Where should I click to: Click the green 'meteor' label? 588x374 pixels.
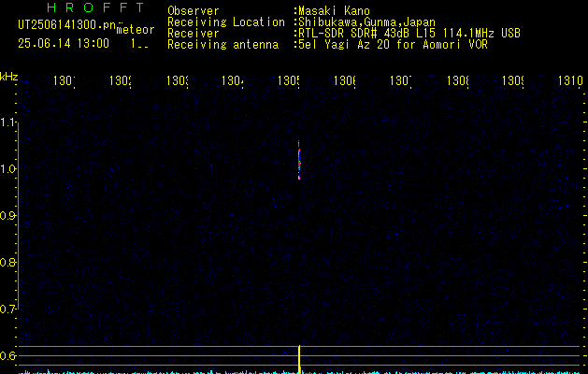point(136,30)
